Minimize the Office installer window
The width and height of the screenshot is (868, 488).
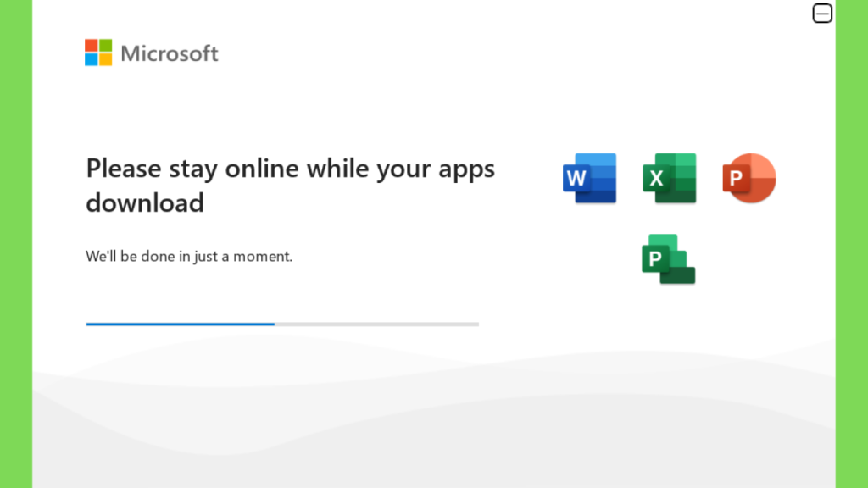822,14
